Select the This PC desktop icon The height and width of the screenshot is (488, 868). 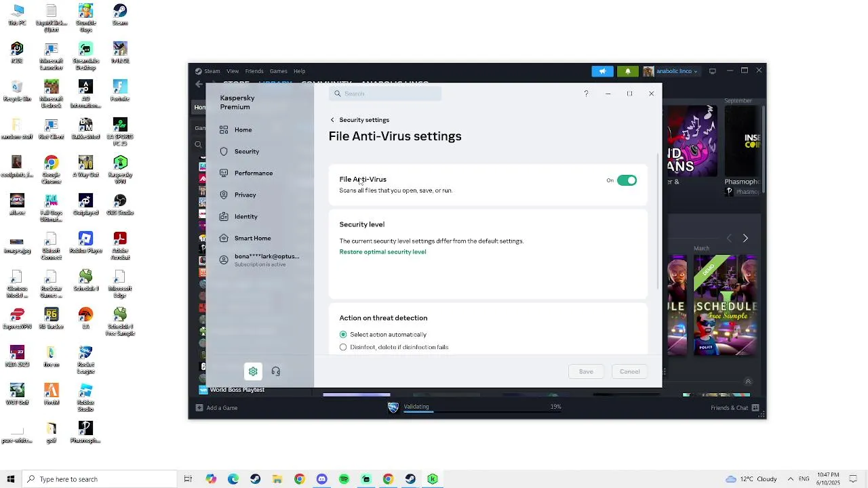pos(17,15)
